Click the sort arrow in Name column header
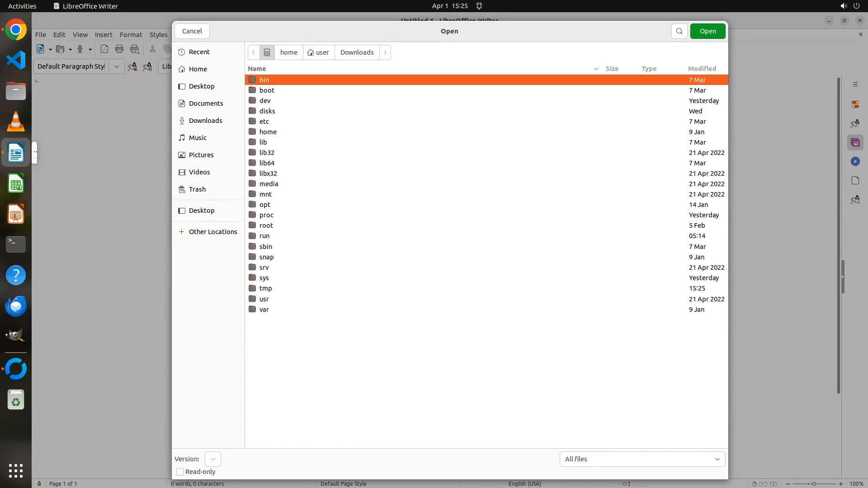868x488 pixels. [x=596, y=69]
